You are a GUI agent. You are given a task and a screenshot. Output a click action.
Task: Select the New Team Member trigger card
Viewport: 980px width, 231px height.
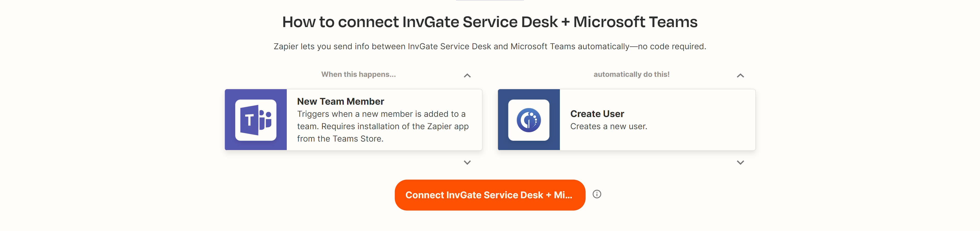pos(353,120)
